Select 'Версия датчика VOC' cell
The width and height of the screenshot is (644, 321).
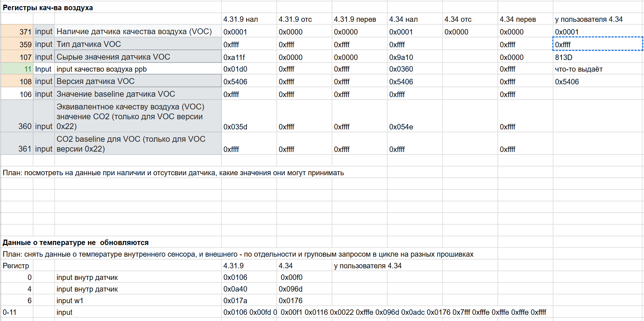tap(137, 81)
